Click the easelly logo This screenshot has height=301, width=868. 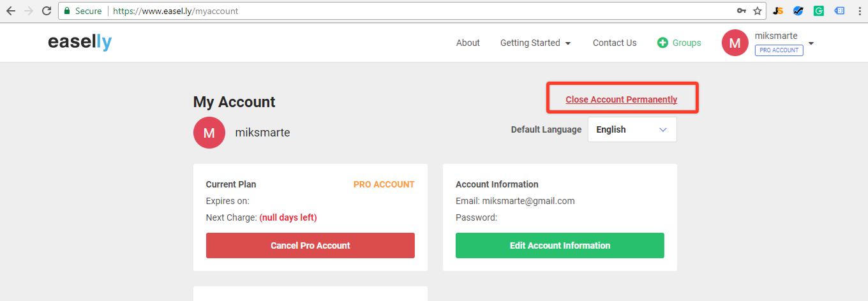80,42
